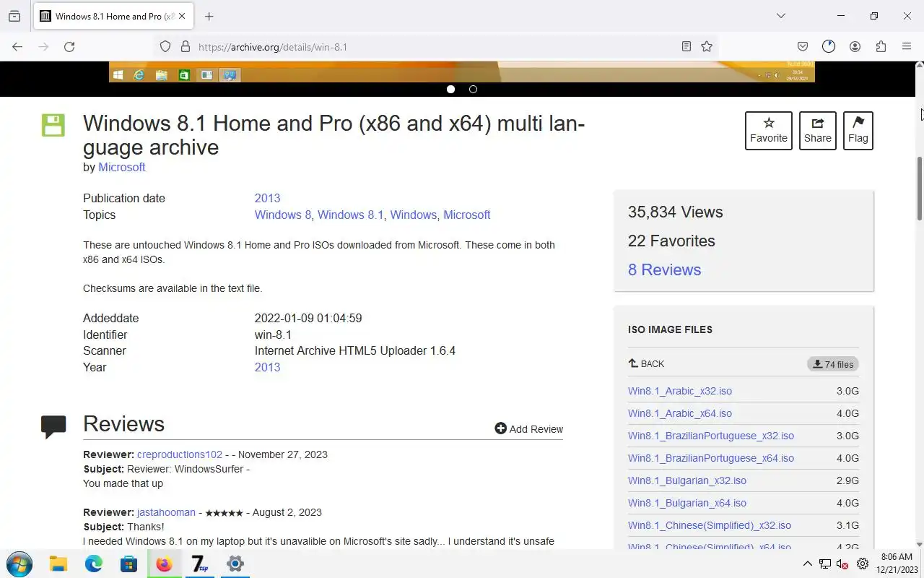924x578 pixels.
Task: Open Settings gear taskbar icon
Action: coord(235,564)
